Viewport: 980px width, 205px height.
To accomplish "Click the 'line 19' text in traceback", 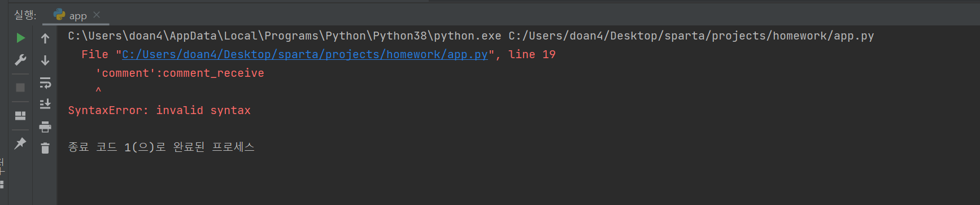I will tap(532, 54).
